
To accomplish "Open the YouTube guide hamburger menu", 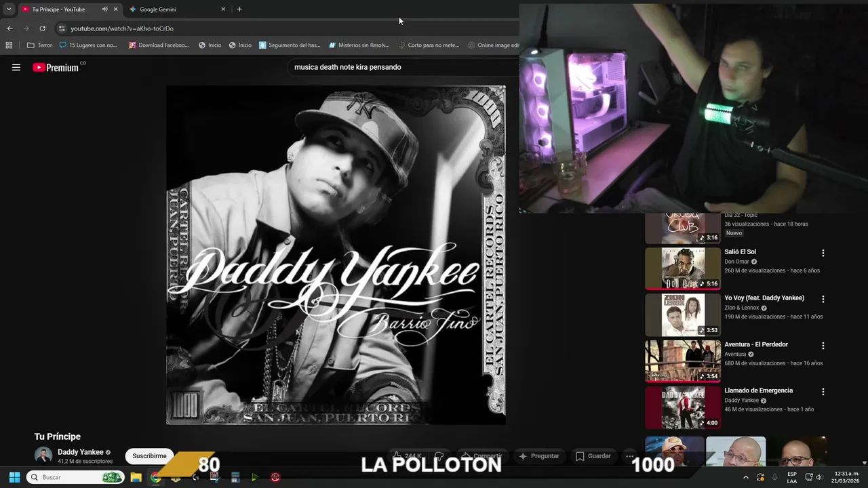I will point(16,67).
